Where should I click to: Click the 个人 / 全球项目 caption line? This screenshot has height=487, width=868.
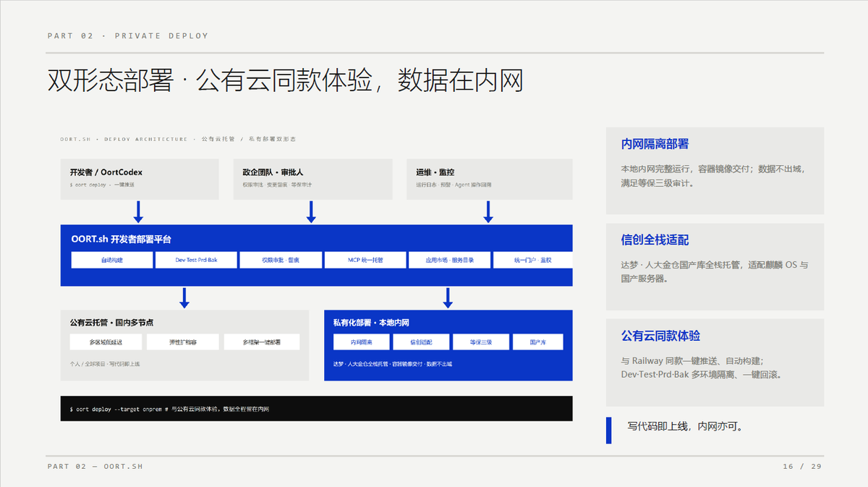105,364
